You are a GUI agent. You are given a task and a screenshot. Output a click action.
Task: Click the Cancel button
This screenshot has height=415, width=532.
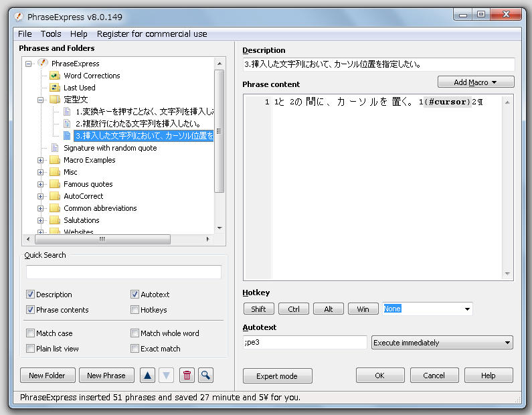click(434, 376)
